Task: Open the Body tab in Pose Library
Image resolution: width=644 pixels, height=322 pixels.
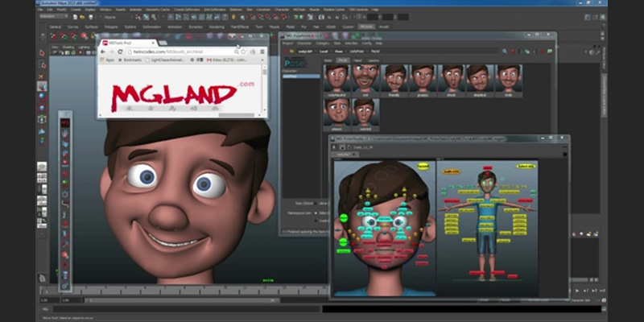Action: point(328,60)
